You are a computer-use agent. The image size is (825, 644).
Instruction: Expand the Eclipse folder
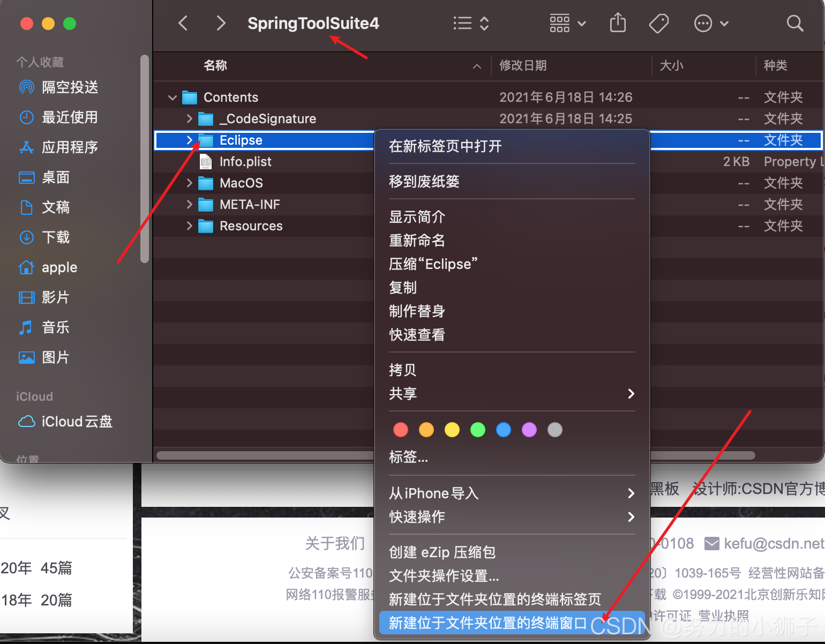189,140
